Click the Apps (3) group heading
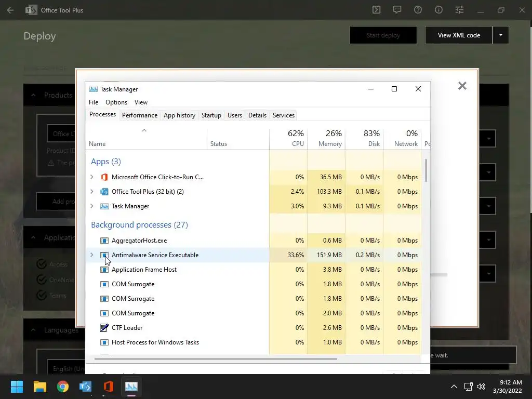 pyautogui.click(x=106, y=162)
